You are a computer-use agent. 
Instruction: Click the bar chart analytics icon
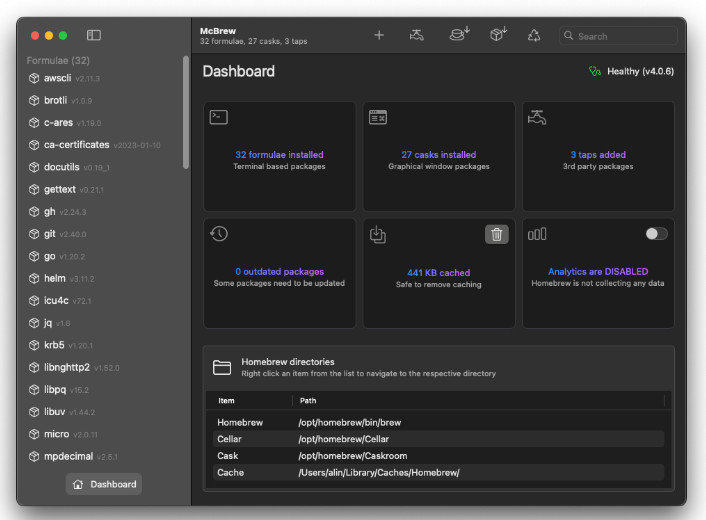(537, 234)
